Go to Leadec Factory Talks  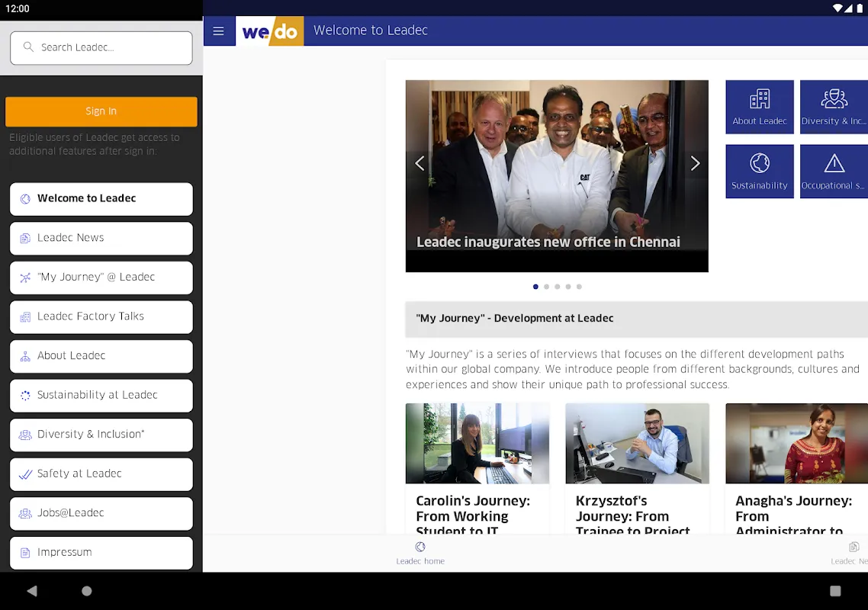tap(101, 317)
